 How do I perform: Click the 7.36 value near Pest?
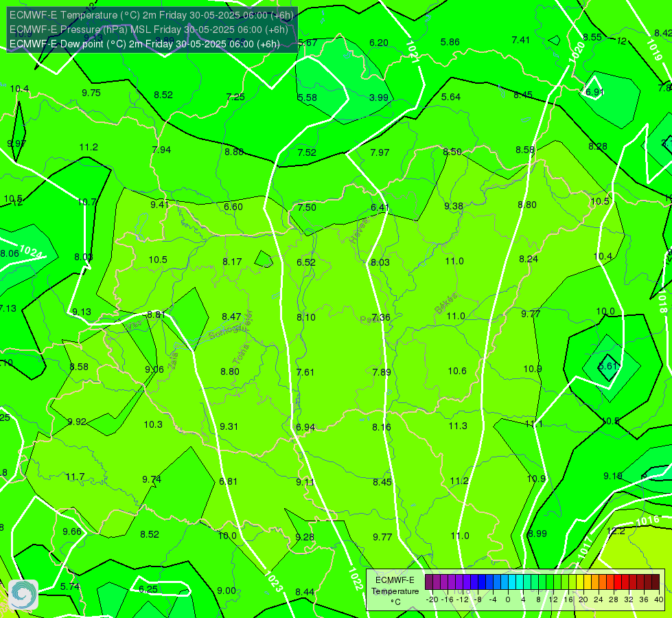tap(380, 317)
